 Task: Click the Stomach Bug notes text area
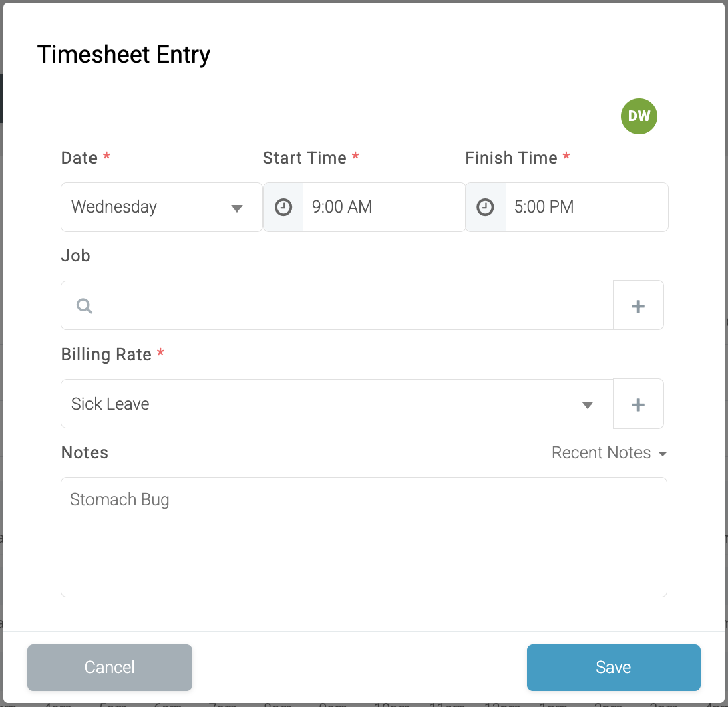(364, 537)
